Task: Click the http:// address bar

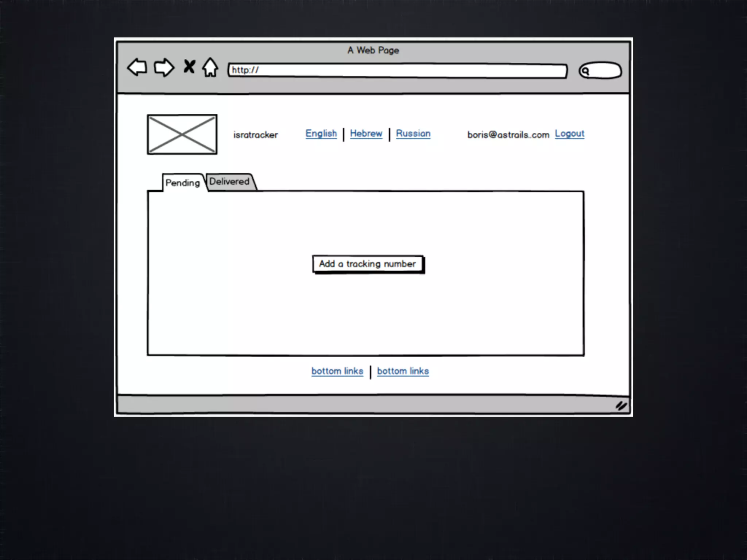Action: point(398,70)
